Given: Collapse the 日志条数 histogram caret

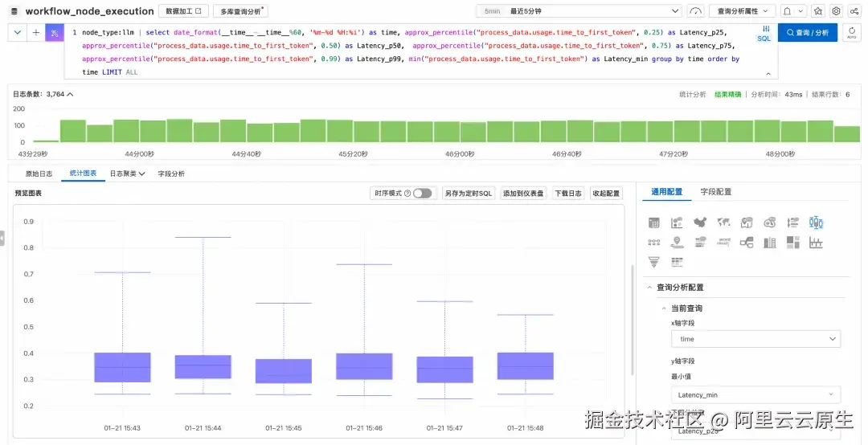Looking at the screenshot, I should (x=70, y=94).
